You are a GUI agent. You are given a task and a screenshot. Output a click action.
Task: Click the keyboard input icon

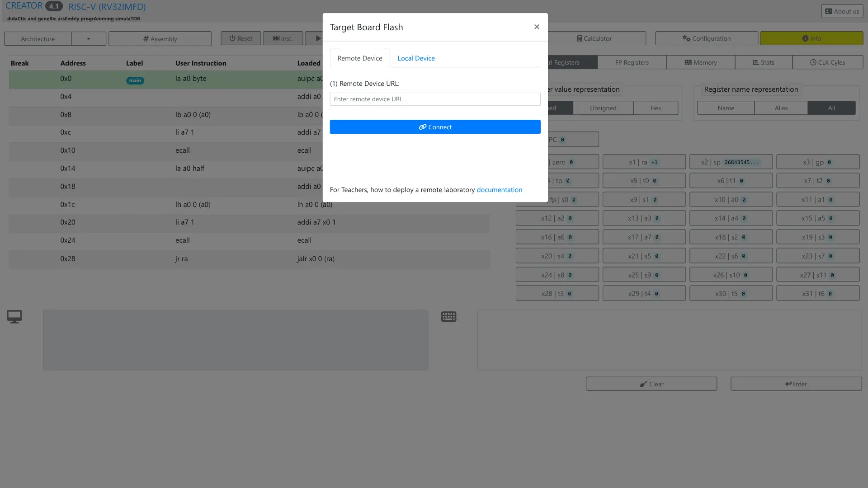[x=448, y=317]
